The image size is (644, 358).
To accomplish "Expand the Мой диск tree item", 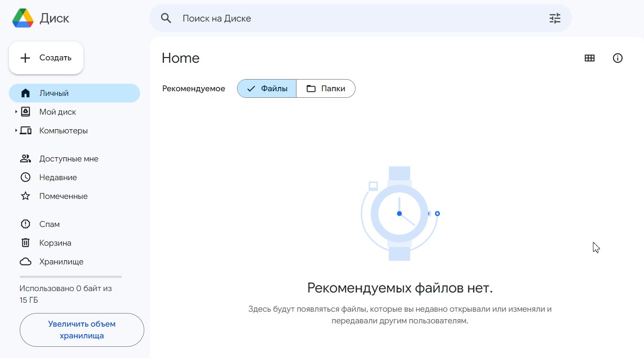I will pyautogui.click(x=15, y=111).
